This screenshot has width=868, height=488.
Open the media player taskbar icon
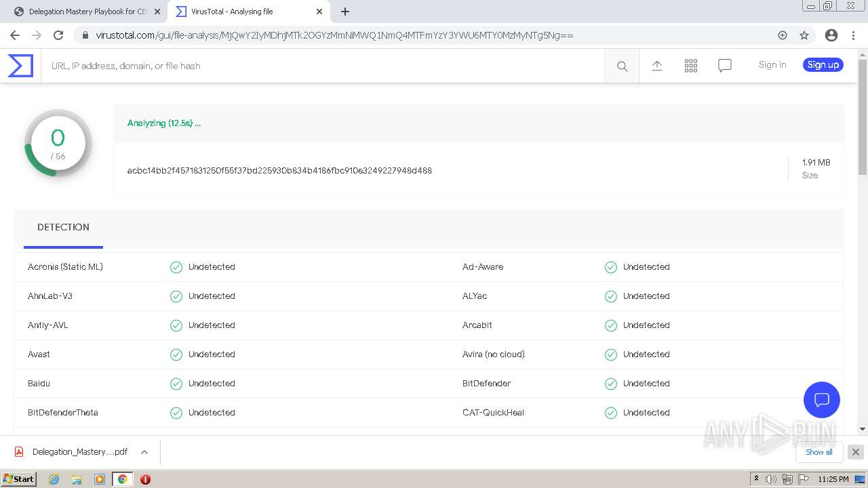point(100,479)
